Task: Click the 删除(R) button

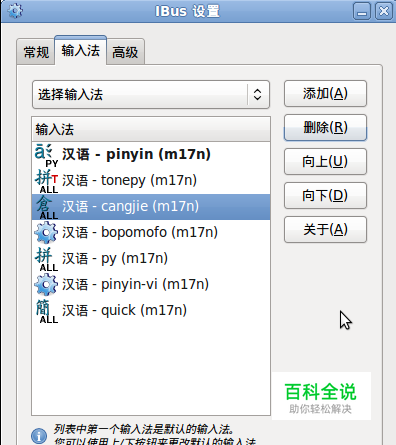Action: (325, 128)
